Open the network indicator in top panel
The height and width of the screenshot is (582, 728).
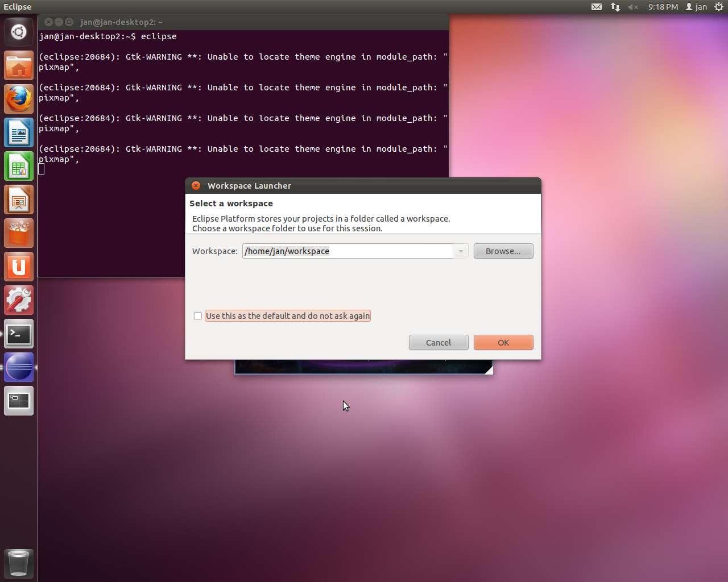click(x=615, y=7)
